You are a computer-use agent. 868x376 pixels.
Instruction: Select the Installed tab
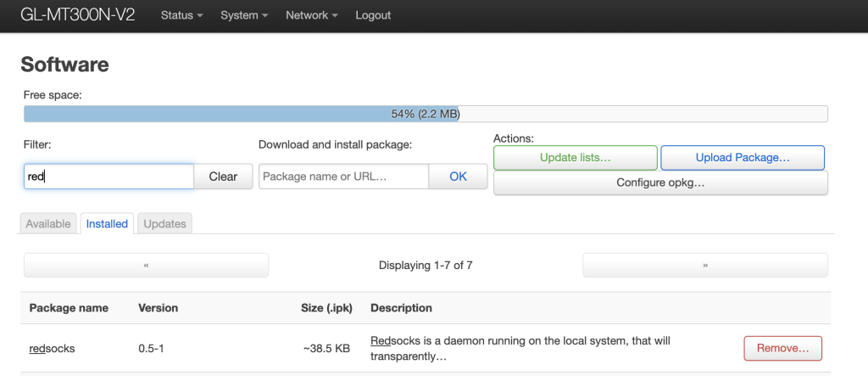coord(107,224)
